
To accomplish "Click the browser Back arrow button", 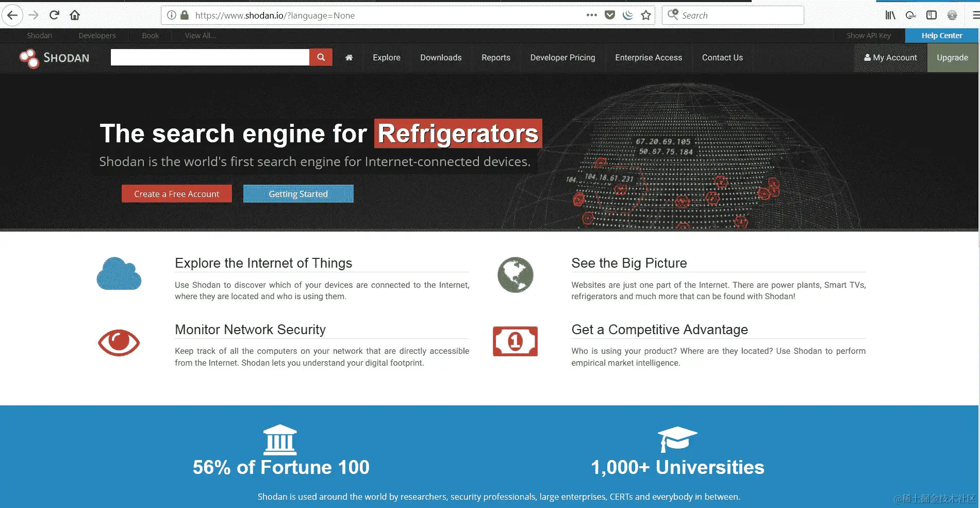I will point(12,15).
